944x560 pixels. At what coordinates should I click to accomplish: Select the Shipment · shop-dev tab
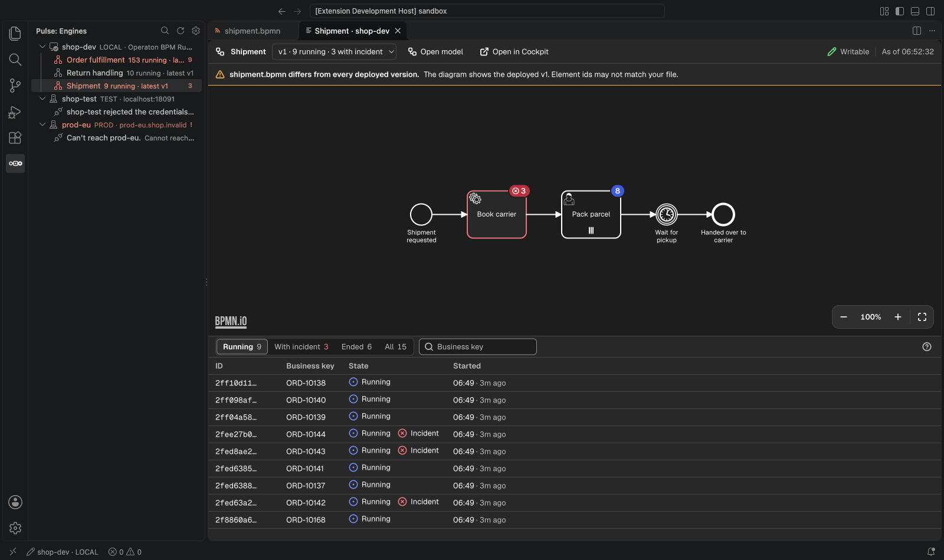[x=352, y=31]
